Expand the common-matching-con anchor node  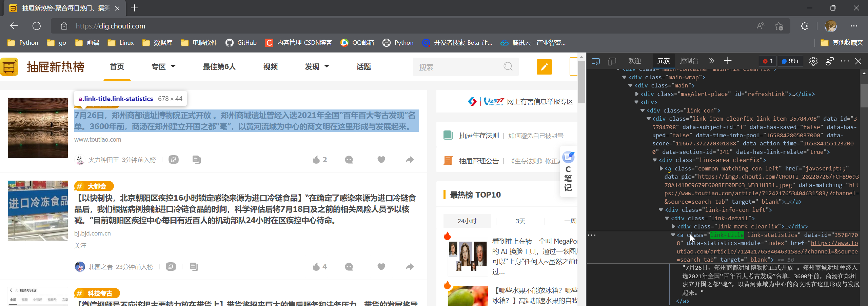(x=661, y=168)
